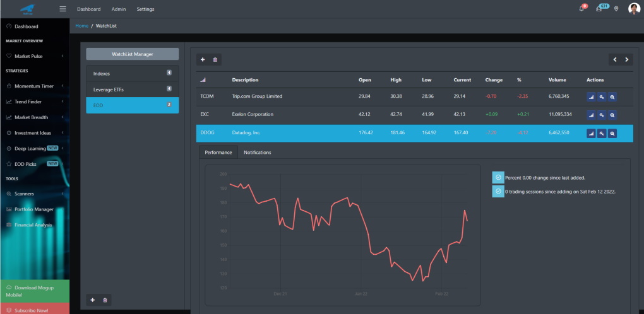The width and height of the screenshot is (644, 314).
Task: Click the location pin icon in header
Action: pos(616,9)
